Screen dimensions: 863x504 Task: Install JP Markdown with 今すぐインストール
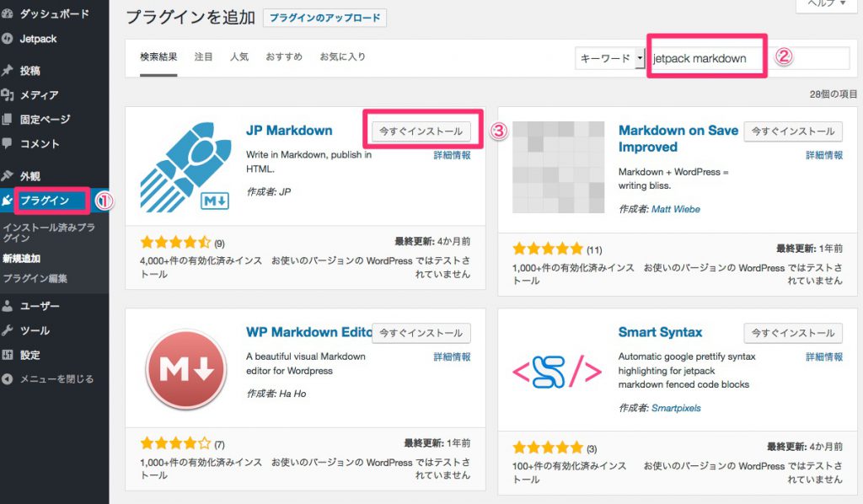pos(421,131)
